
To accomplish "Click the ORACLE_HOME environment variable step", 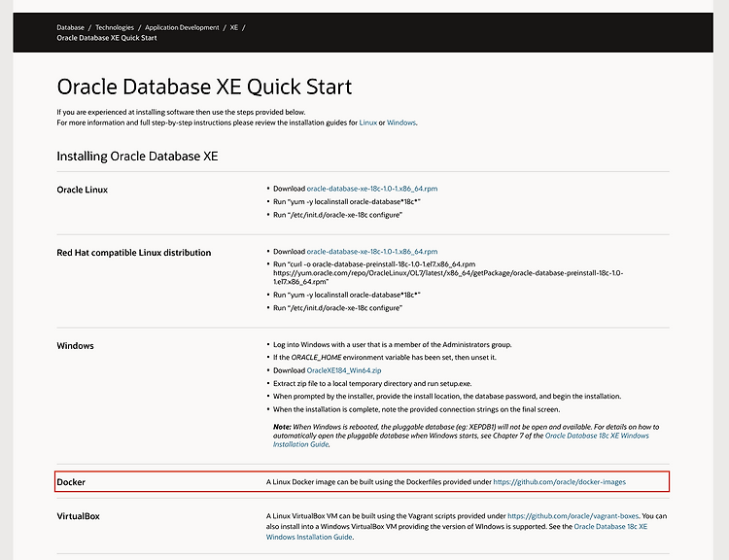I will pyautogui.click(x=385, y=357).
